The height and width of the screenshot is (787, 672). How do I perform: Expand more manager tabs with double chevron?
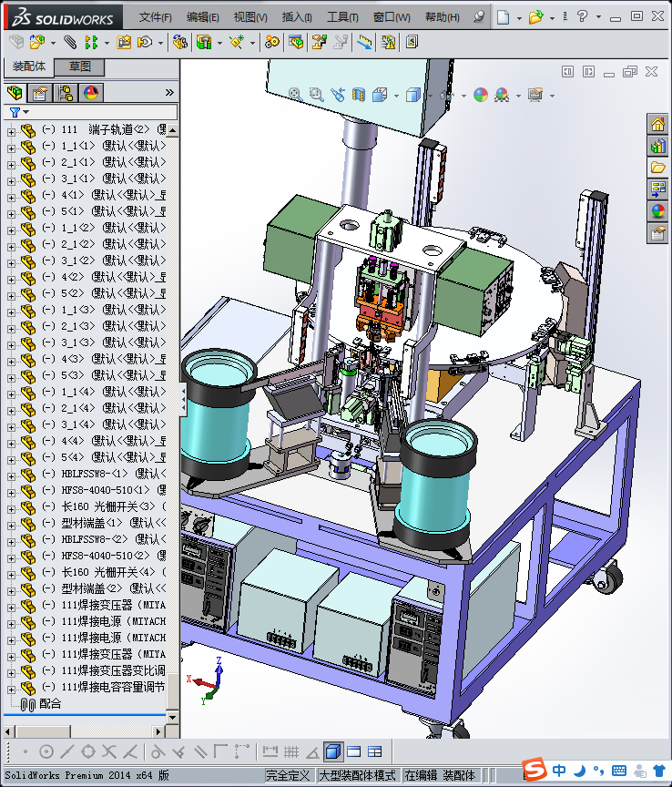(169, 93)
